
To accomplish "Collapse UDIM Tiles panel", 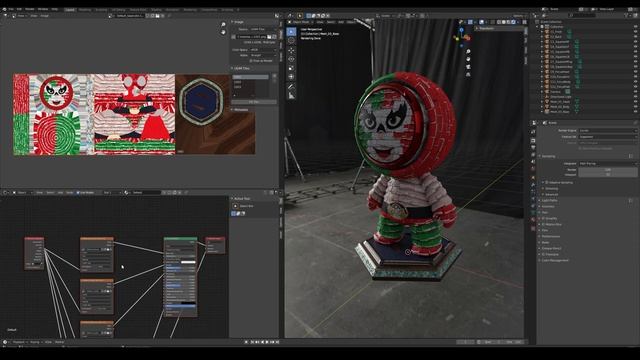I will (x=241, y=68).
